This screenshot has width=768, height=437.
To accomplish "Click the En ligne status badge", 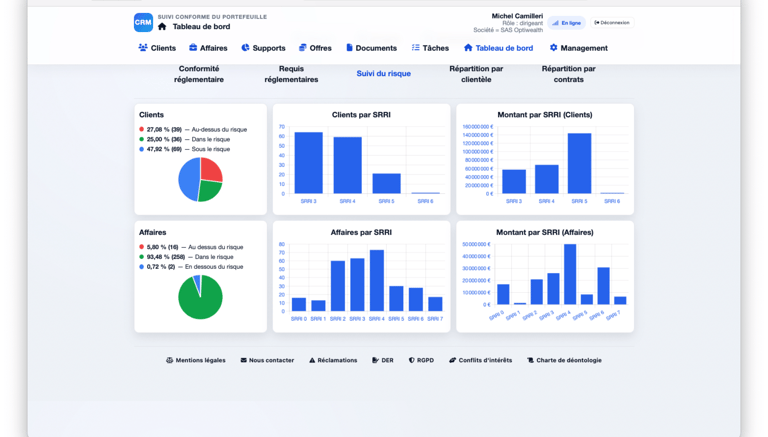I will pos(567,23).
